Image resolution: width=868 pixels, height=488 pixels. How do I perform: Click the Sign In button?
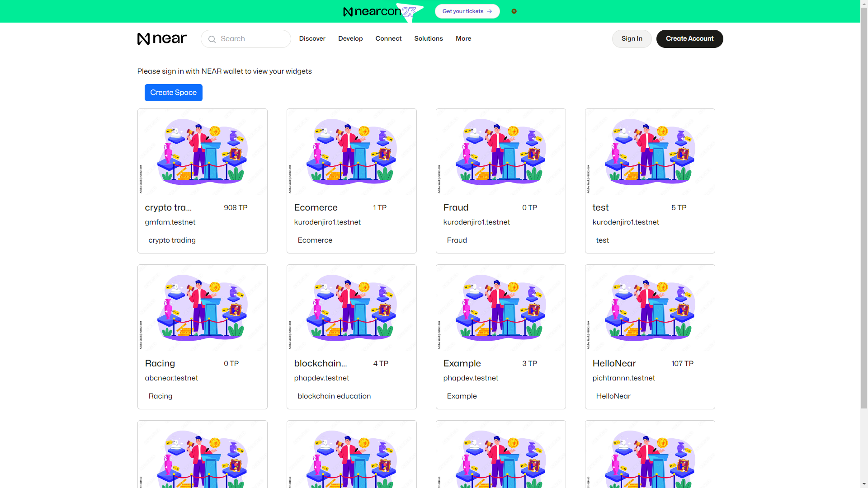click(632, 39)
